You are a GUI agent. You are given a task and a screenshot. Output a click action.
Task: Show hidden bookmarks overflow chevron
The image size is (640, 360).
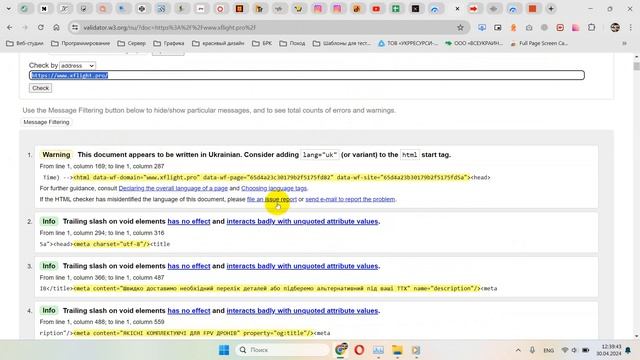coord(624,43)
